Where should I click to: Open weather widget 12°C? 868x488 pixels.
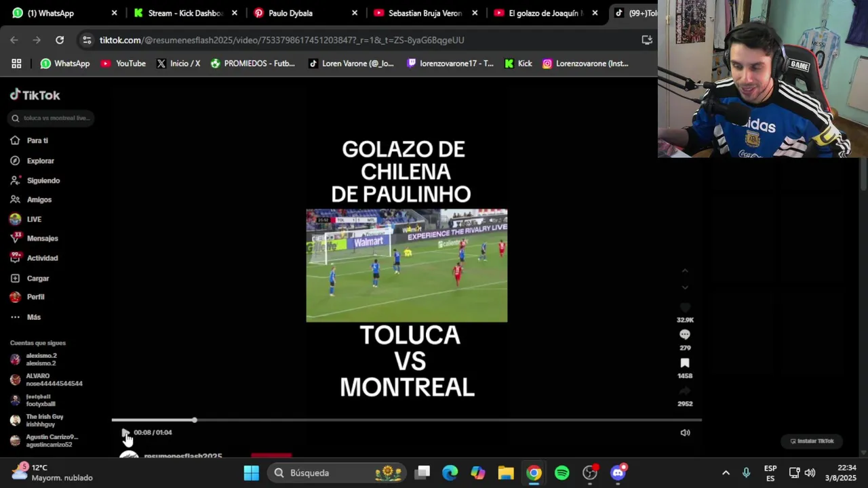pos(52,472)
